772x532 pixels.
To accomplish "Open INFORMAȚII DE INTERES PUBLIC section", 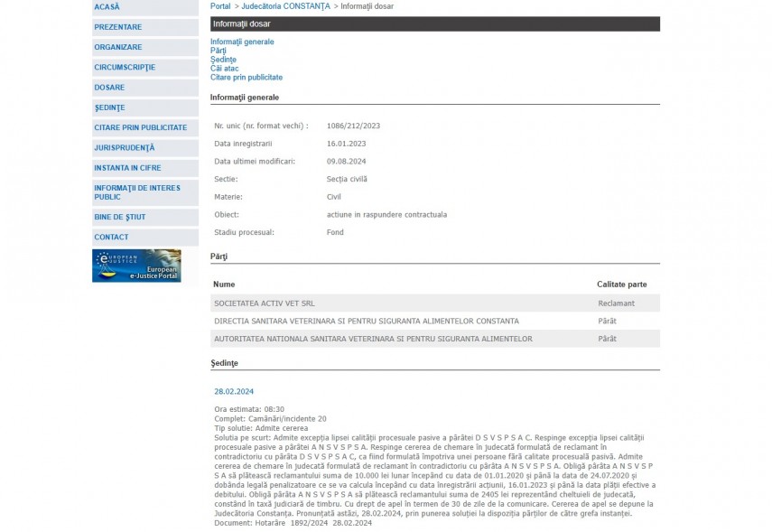I will (136, 192).
